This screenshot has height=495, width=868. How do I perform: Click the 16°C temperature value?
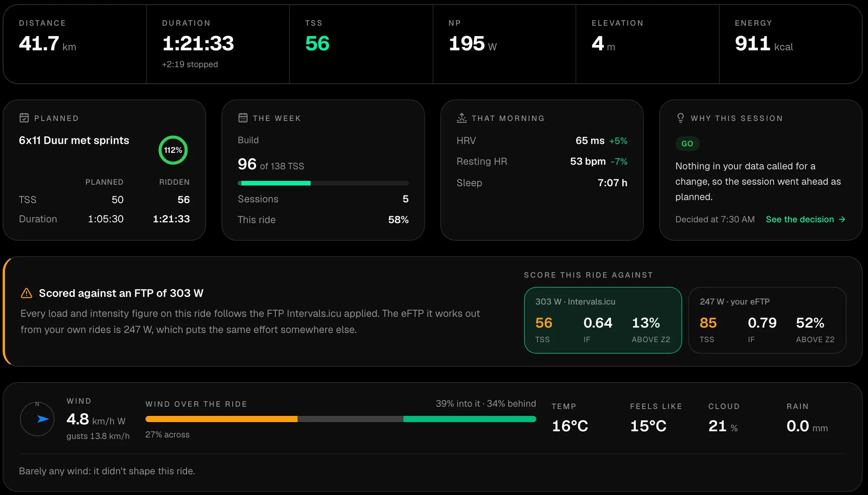point(570,426)
